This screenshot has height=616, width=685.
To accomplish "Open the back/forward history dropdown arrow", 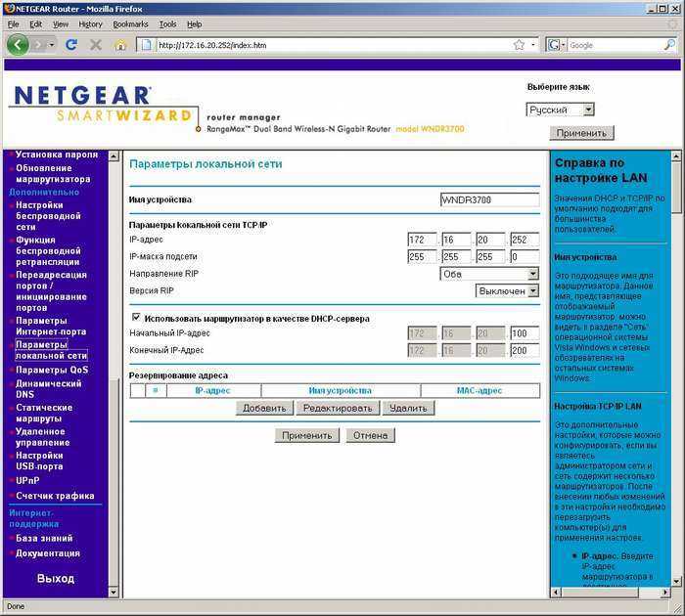I will coord(52,45).
